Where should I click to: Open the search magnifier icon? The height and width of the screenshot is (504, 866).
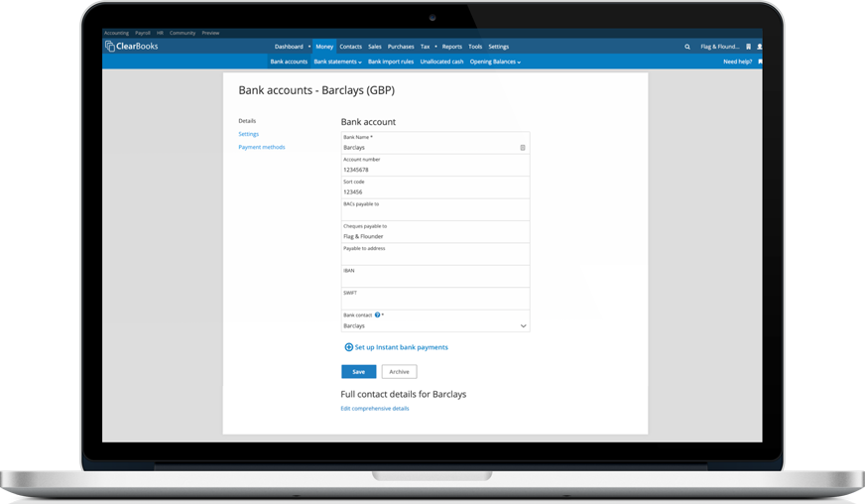687,47
